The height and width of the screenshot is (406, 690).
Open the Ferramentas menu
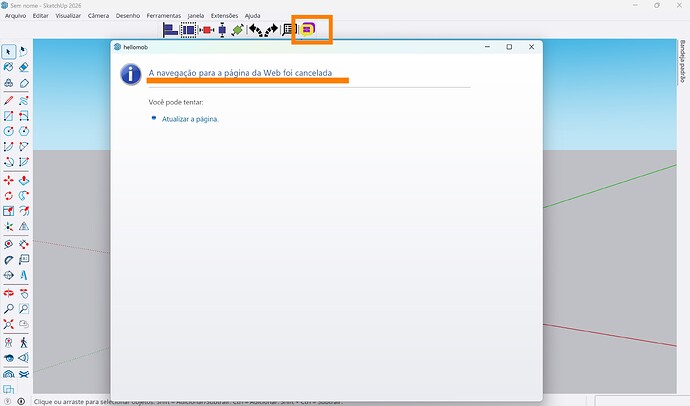point(164,16)
